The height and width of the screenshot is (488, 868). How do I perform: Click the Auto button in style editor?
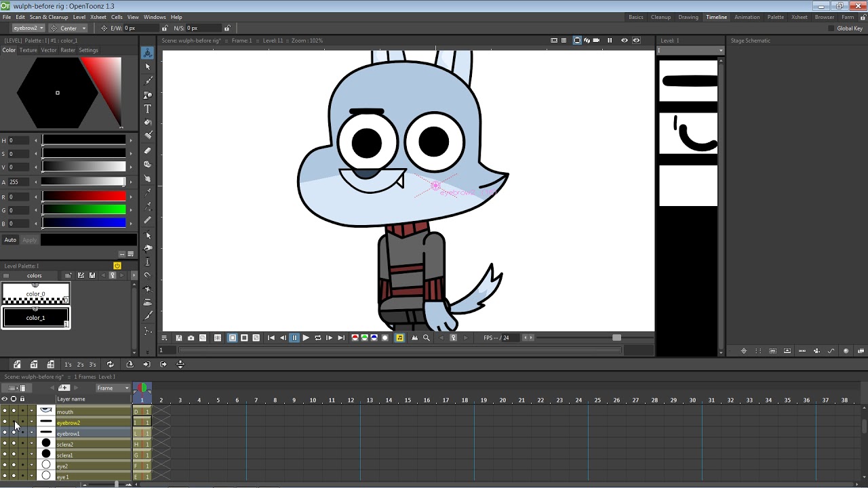click(x=10, y=240)
